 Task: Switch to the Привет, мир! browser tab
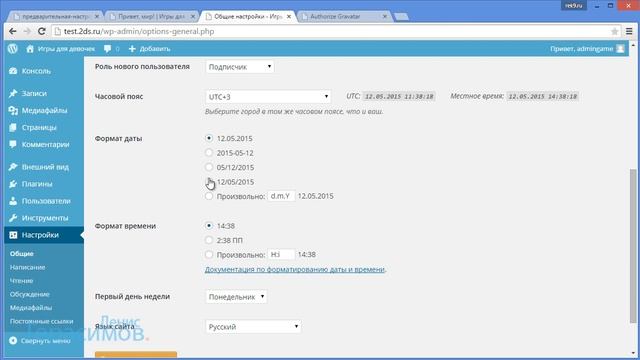[x=151, y=16]
